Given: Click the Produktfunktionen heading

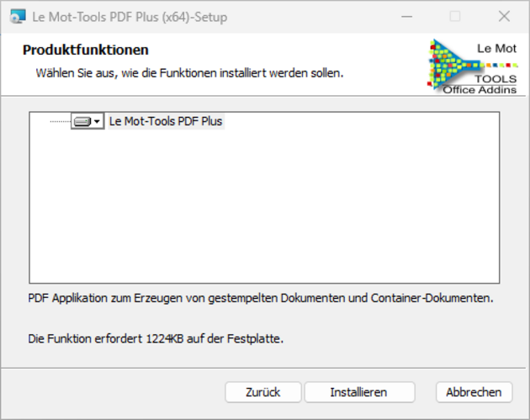Looking at the screenshot, I should click(86, 50).
